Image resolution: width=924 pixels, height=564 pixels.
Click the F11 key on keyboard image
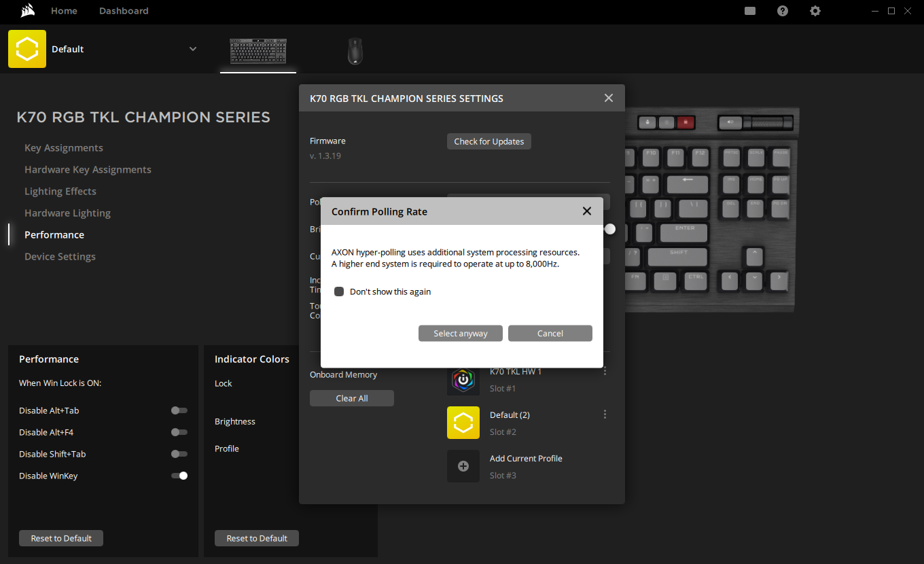pyautogui.click(x=675, y=158)
